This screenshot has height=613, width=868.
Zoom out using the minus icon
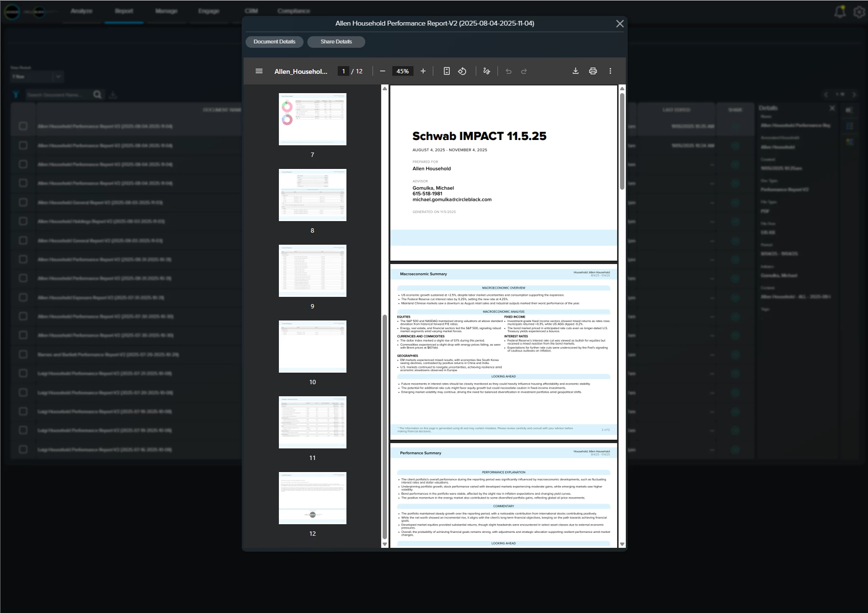pos(383,71)
